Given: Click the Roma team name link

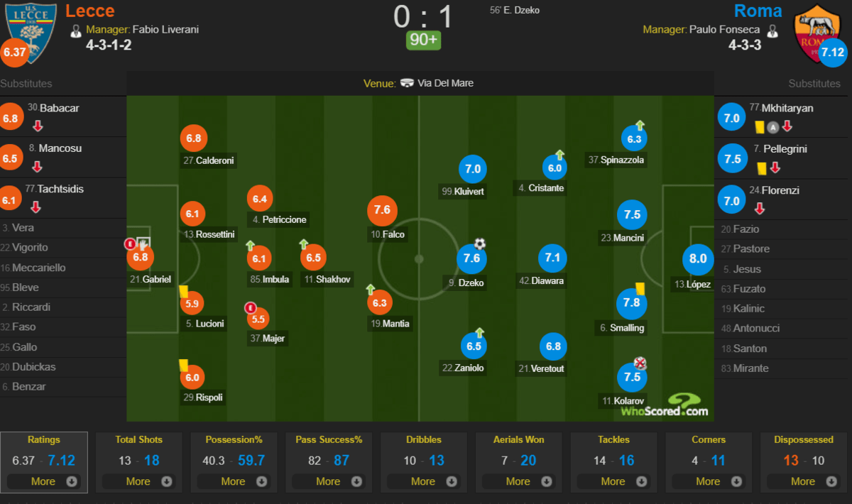Looking at the screenshot, I should click(x=758, y=11).
